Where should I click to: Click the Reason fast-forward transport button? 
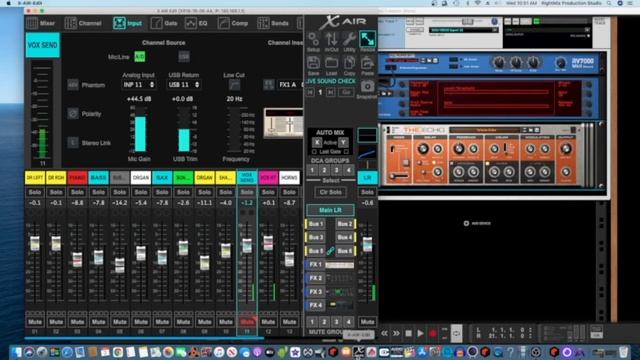[396, 333]
